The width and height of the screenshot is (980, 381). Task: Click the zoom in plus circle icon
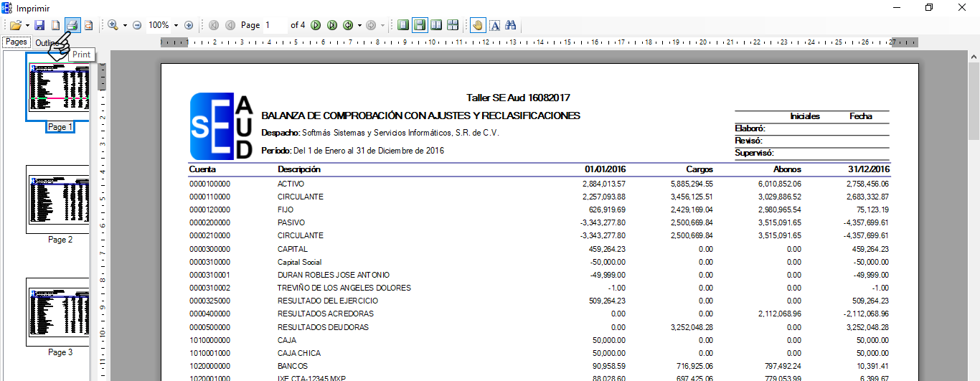point(189,25)
